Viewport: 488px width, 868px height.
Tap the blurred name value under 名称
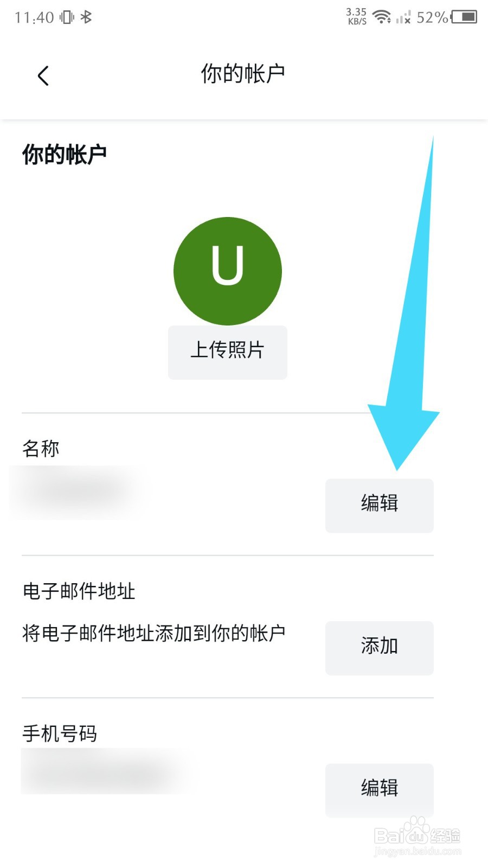[76, 492]
